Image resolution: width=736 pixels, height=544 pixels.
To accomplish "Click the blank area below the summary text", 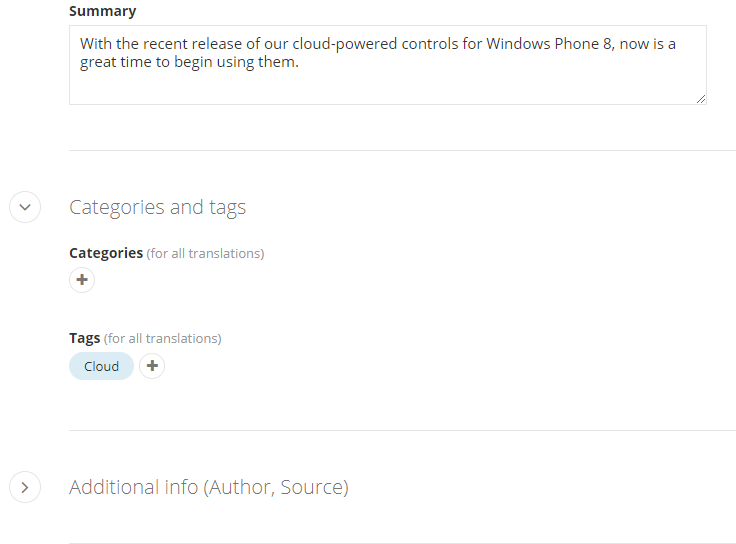I will (x=387, y=88).
